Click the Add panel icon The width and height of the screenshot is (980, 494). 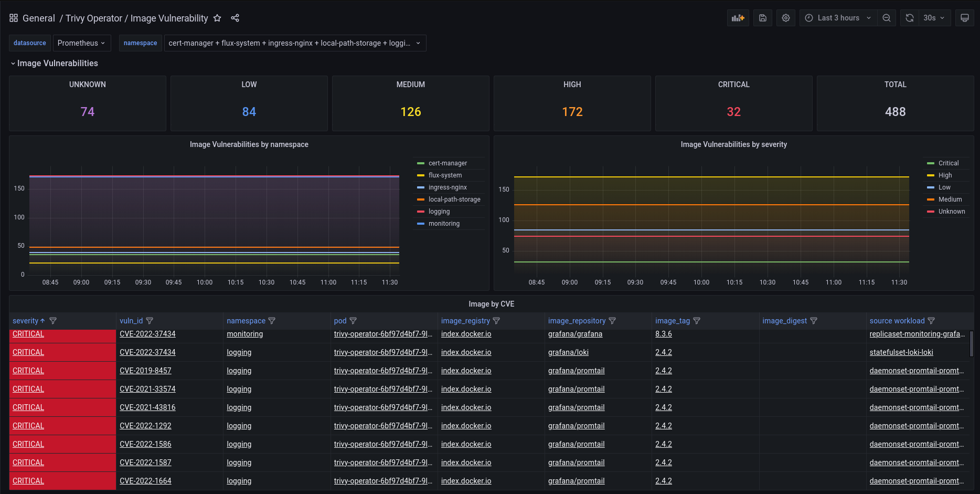[738, 18]
